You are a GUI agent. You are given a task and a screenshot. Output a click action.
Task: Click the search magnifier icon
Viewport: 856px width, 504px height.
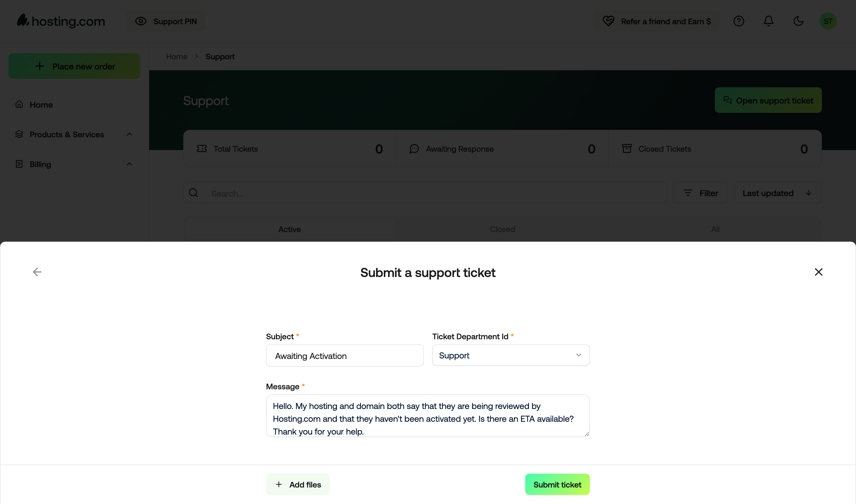(193, 193)
